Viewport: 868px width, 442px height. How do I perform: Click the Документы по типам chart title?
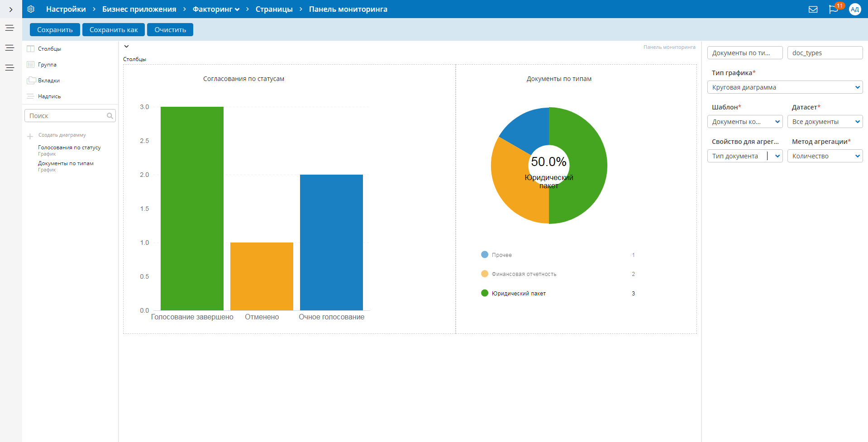click(559, 79)
